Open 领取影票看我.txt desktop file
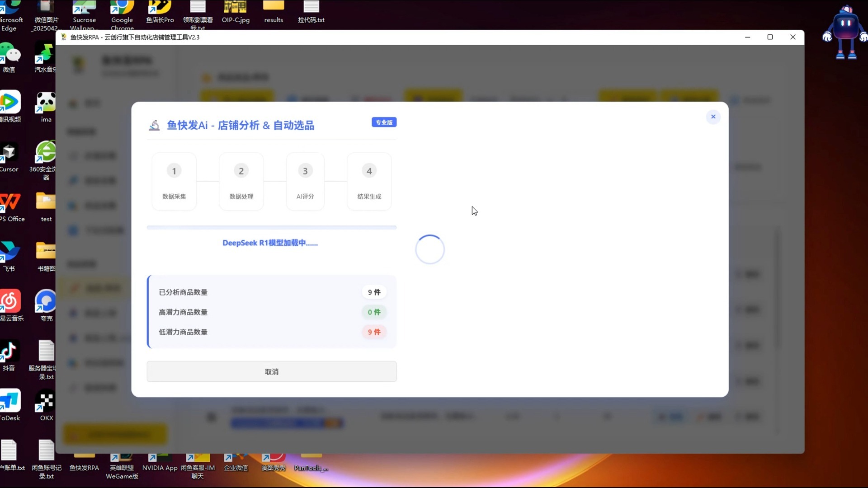Viewport: 868px width, 488px height. coord(198,15)
